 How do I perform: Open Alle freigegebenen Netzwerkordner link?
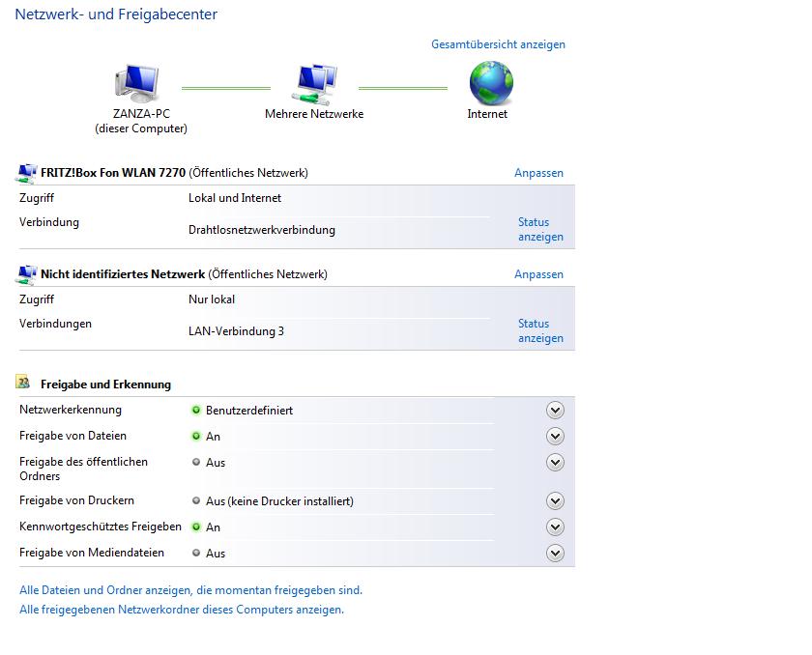click(x=182, y=610)
